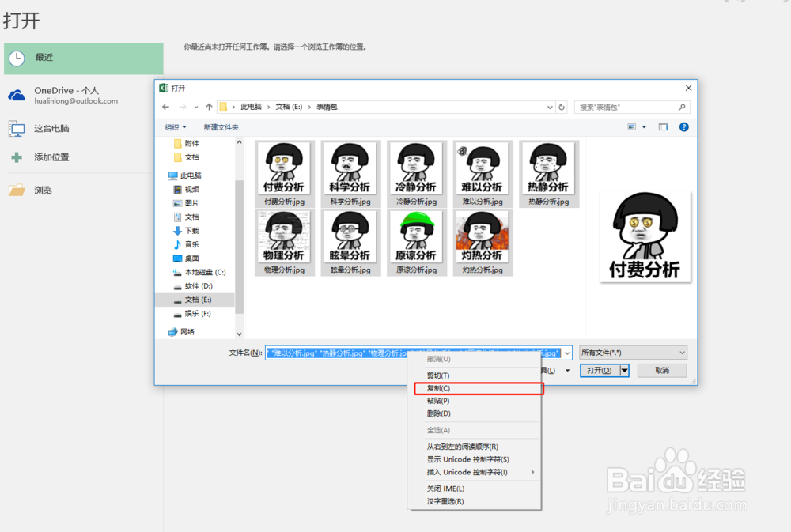Select OneDrive - 个人 location

[76, 95]
